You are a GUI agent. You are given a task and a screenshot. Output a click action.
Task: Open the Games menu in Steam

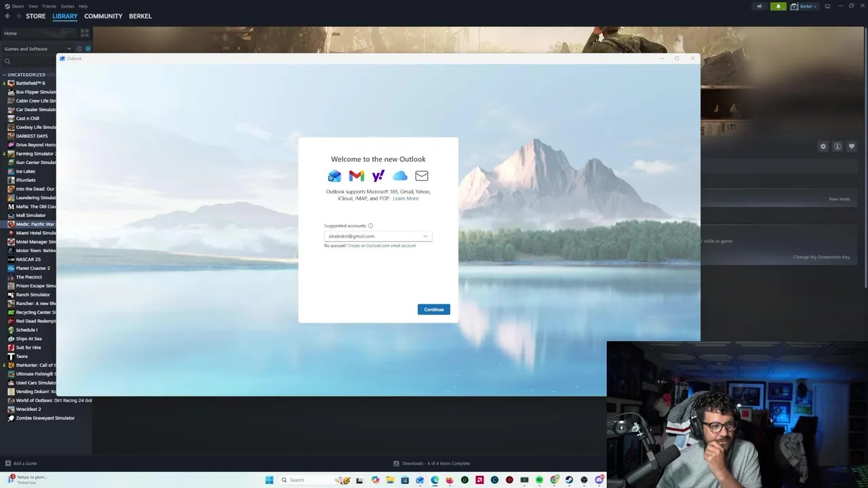[67, 6]
